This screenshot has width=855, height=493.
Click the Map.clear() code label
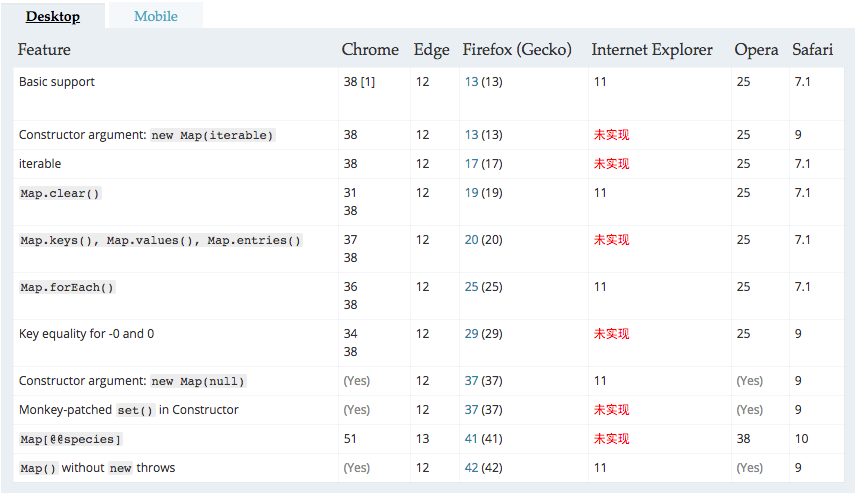click(x=60, y=193)
